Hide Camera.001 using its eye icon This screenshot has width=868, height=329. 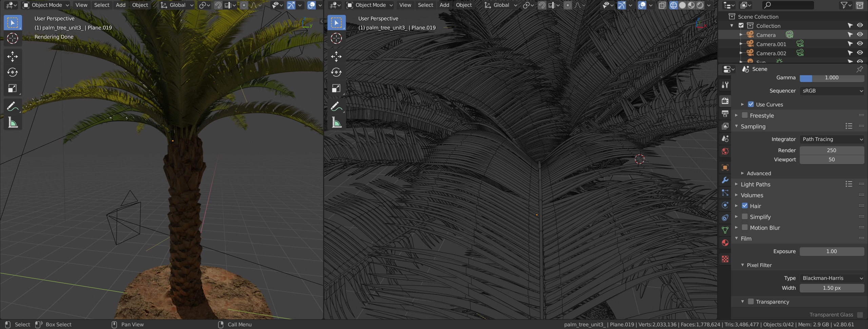860,44
